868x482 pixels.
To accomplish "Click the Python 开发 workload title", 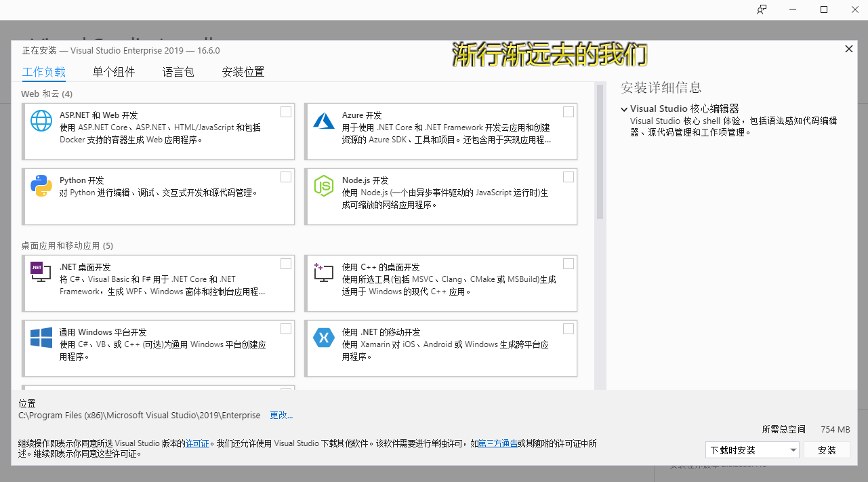I will point(82,180).
